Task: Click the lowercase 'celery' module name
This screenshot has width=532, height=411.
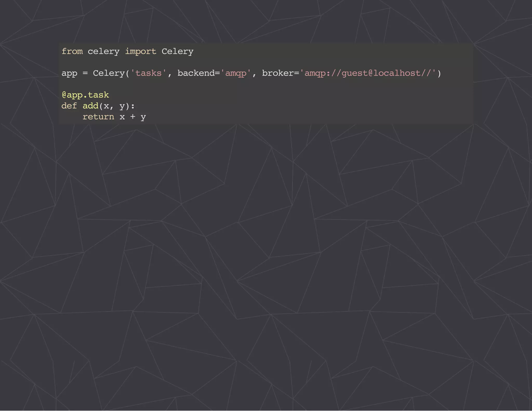Action: (x=103, y=51)
